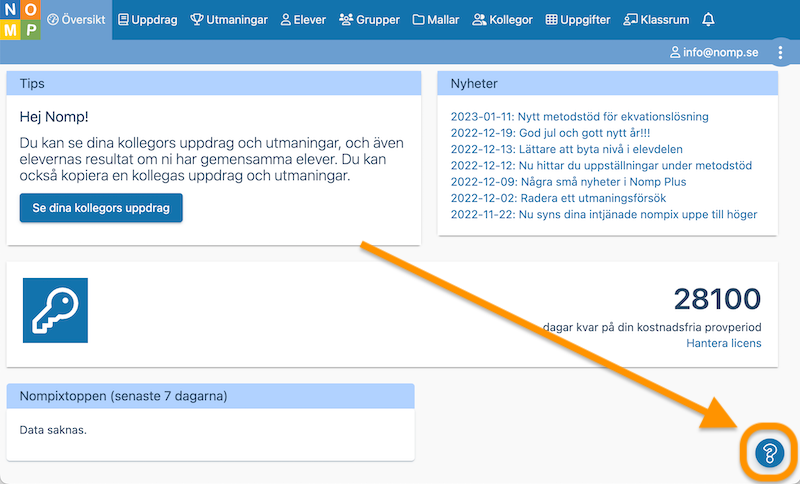Select the Mallar folder menu item
The height and width of the screenshot is (484, 800).
point(436,20)
